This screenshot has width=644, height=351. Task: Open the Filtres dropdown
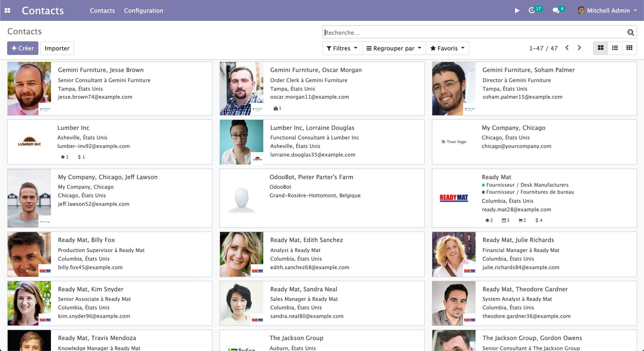[341, 48]
